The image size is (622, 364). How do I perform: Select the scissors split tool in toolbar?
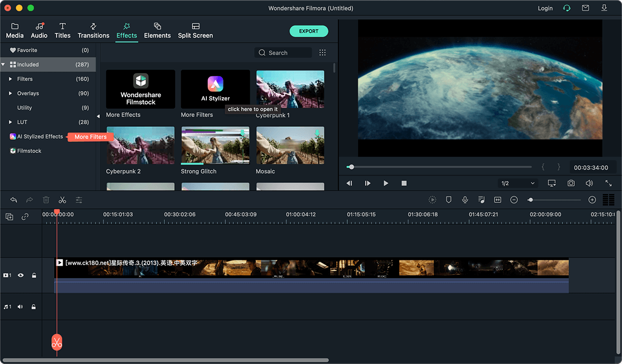tap(62, 200)
